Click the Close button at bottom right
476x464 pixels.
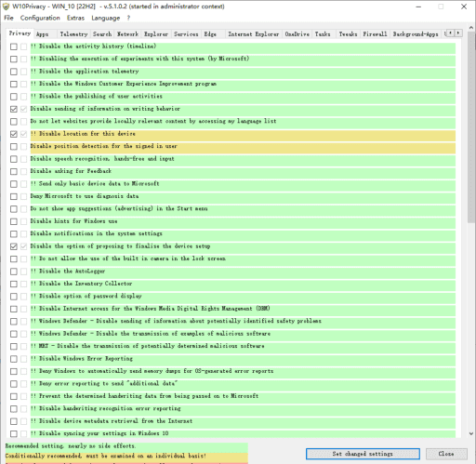point(446,454)
